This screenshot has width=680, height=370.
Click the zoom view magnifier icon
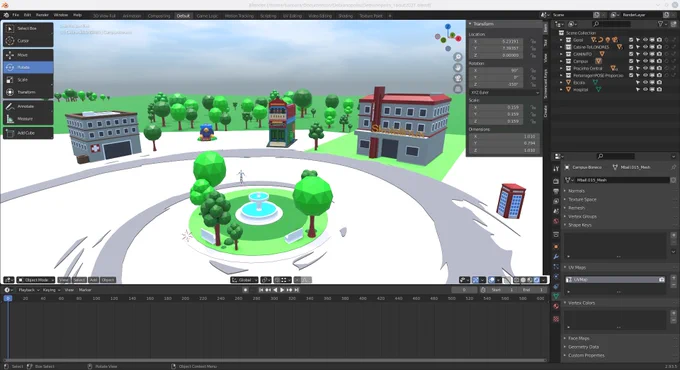tap(458, 57)
